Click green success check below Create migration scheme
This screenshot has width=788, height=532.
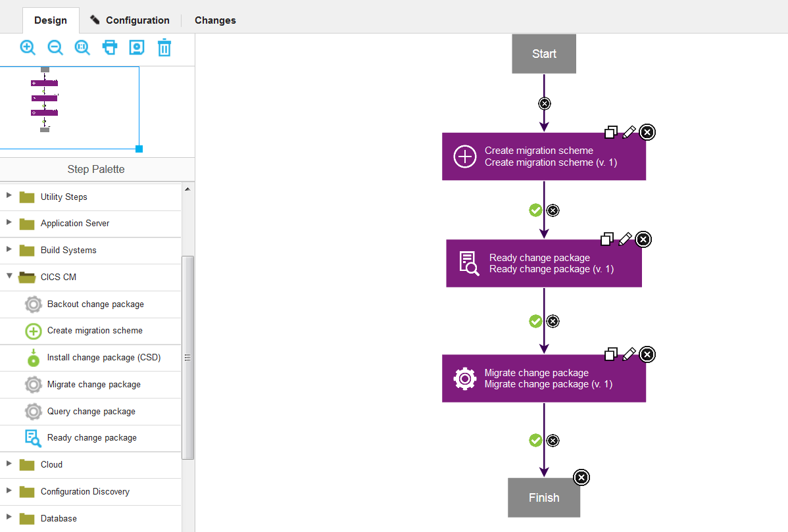[x=535, y=210]
